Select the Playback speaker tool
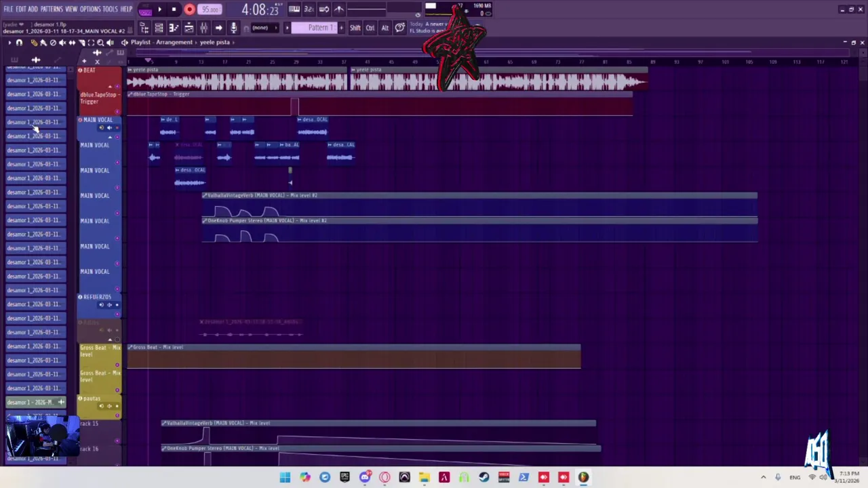The width and height of the screenshot is (868, 488). tap(110, 43)
